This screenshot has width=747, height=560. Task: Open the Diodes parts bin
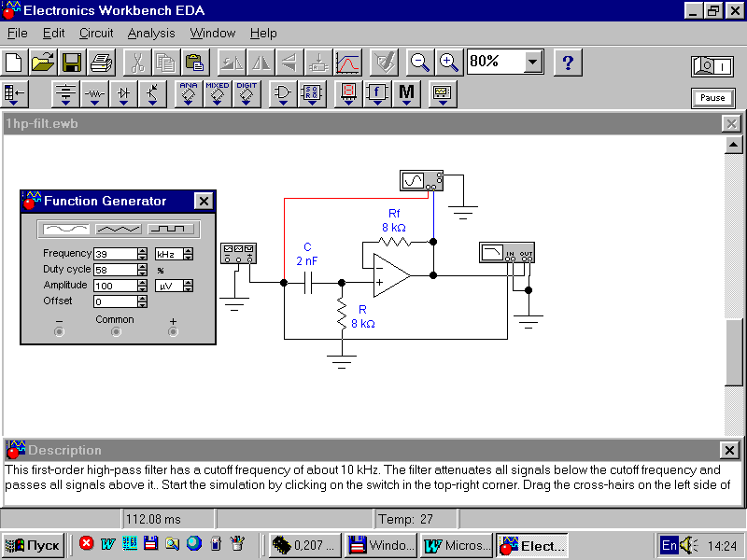click(x=123, y=94)
